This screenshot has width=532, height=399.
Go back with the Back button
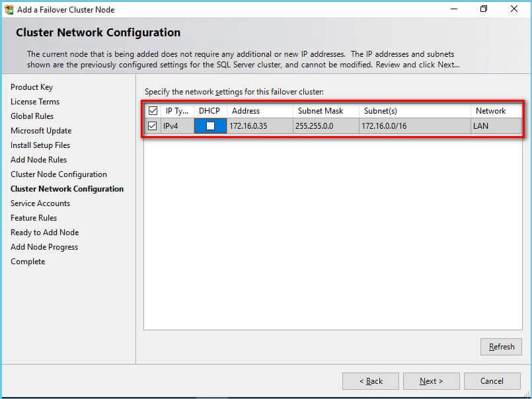click(x=371, y=381)
